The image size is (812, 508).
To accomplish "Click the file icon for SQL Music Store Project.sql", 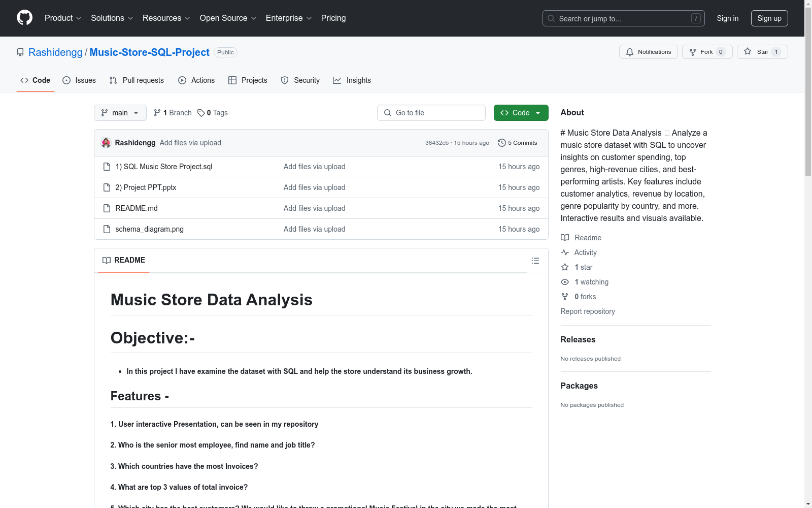I will pos(107,167).
